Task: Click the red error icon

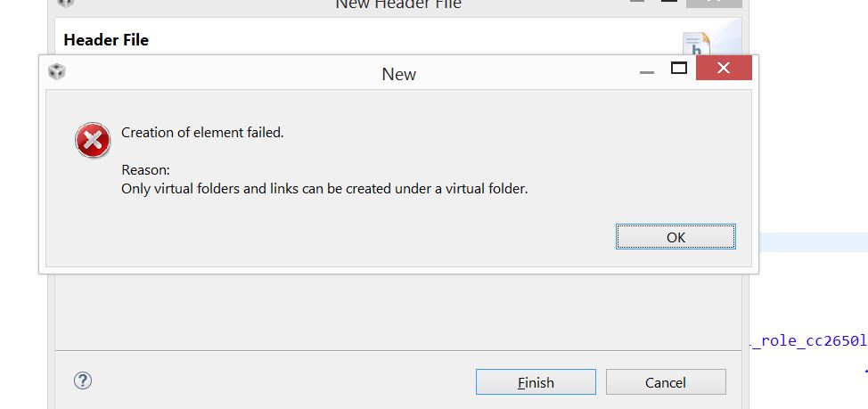Action: pyautogui.click(x=93, y=141)
